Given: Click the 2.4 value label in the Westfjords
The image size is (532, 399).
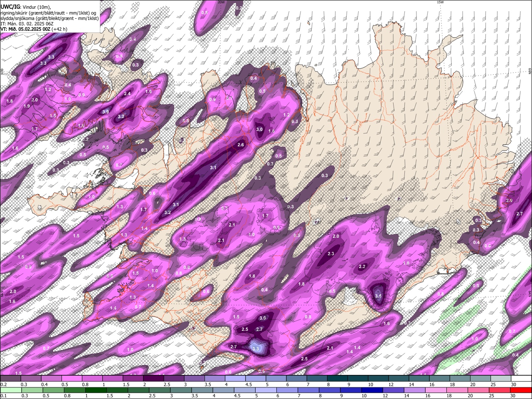Looking at the screenshot, I should 127,94.
